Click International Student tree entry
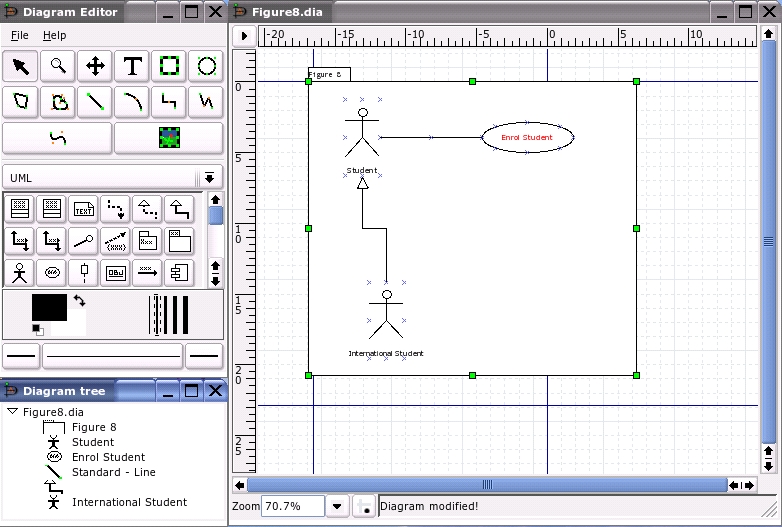The height and width of the screenshot is (527, 782). click(x=129, y=502)
